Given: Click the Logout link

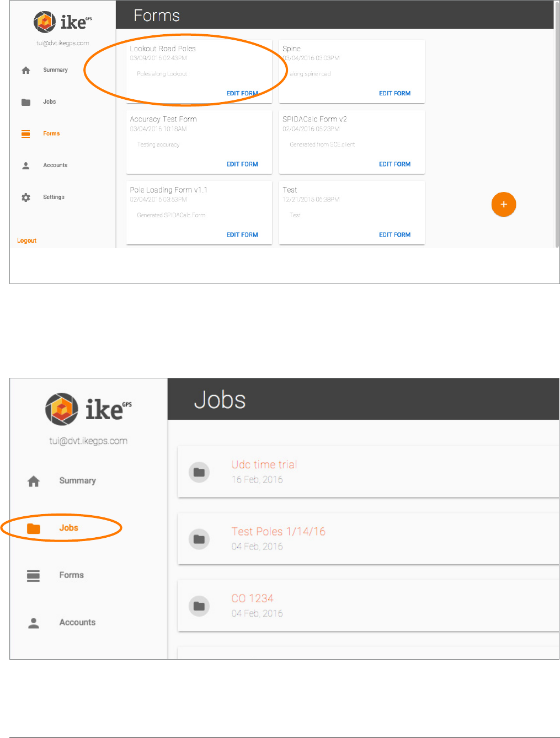Looking at the screenshot, I should click(x=26, y=240).
